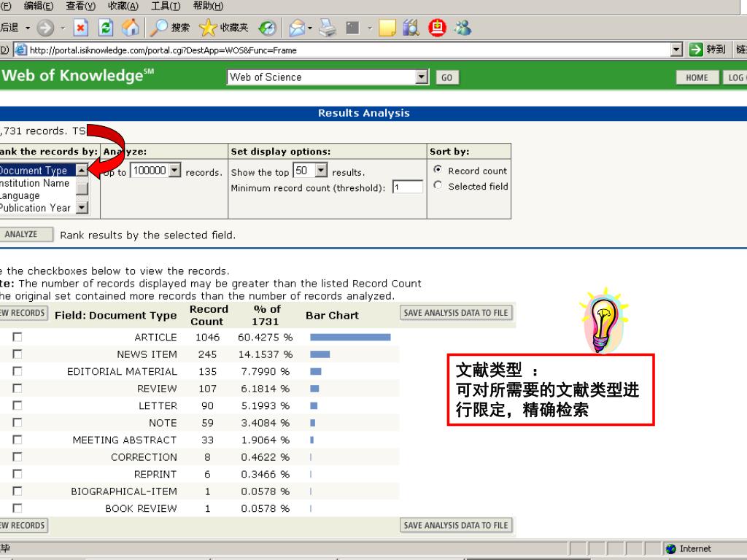Screen dimensions: 747x560
Task: Click the bottom VIEW RECORDS button
Action: pyautogui.click(x=23, y=525)
